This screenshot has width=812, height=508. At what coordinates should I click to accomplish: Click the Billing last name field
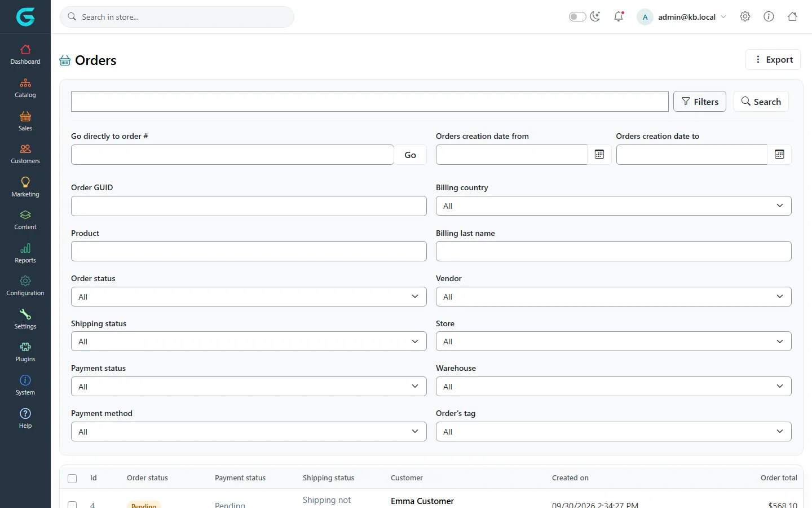(614, 251)
